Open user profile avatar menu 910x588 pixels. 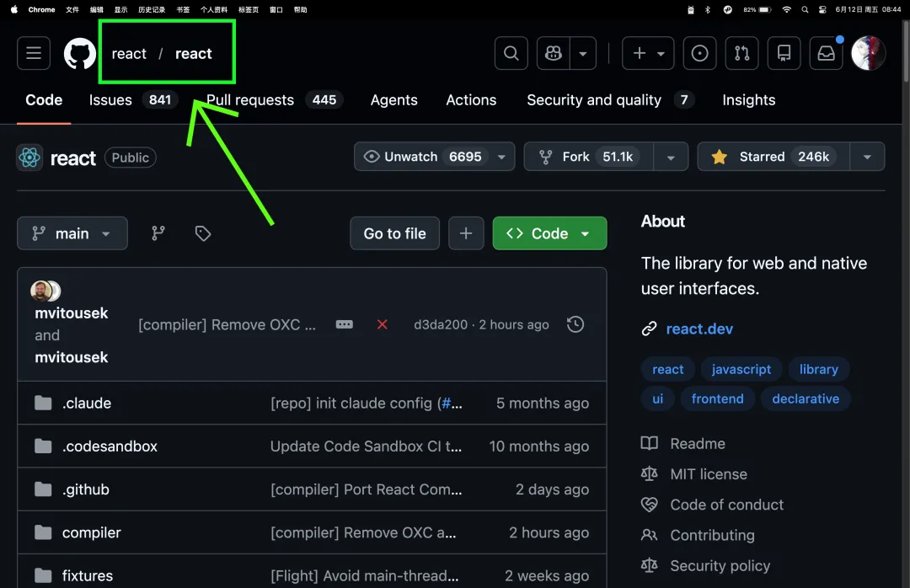[868, 53]
